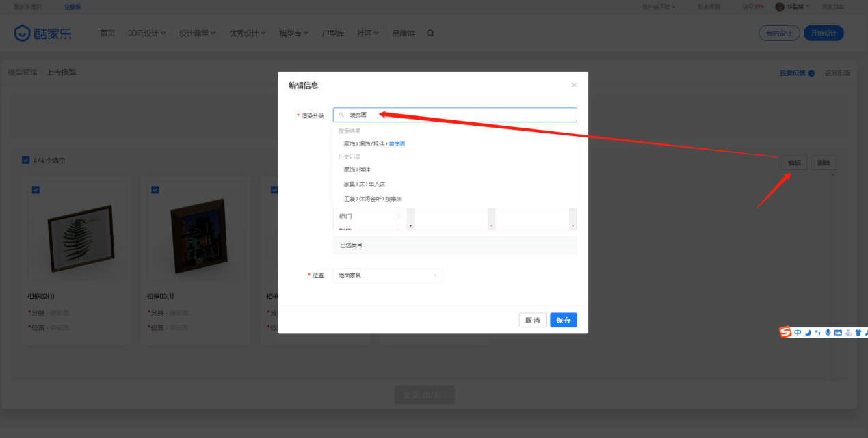
Task: Click the moon icon on Sogou toolbar
Action: [808, 332]
